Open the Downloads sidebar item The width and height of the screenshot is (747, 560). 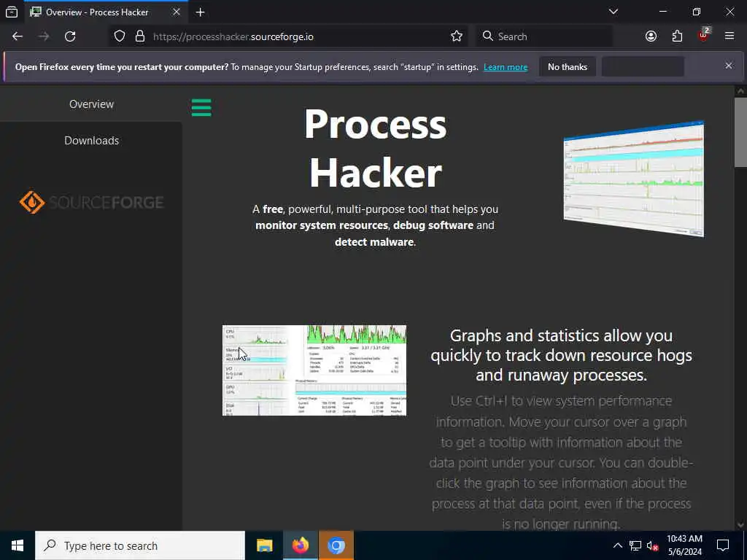pyautogui.click(x=91, y=141)
